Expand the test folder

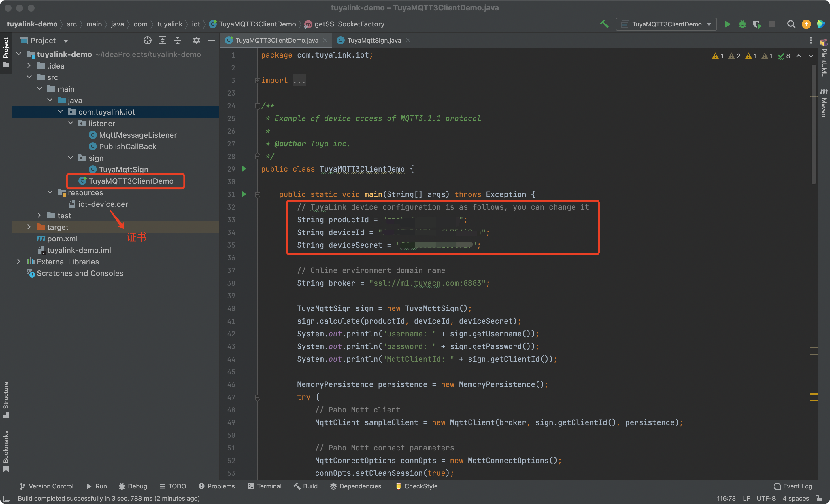coord(40,215)
